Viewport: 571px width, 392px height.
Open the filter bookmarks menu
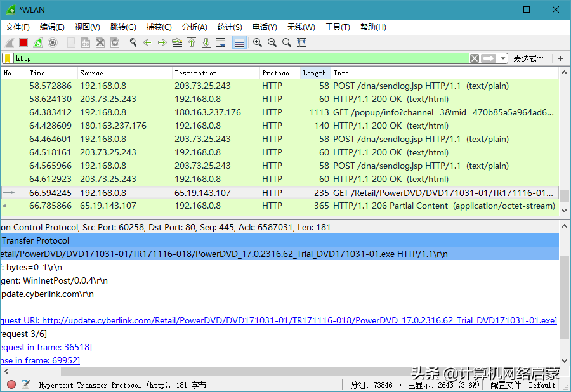(x=8, y=58)
